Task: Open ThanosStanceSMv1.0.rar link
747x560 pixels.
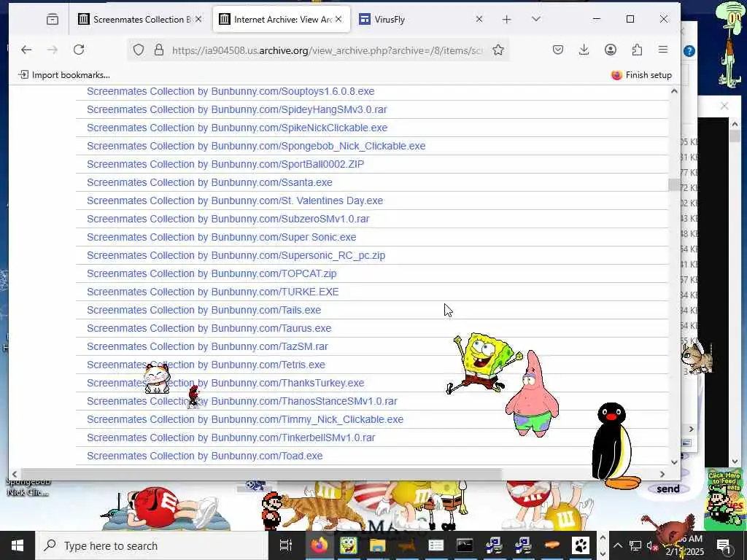Action: click(x=241, y=402)
